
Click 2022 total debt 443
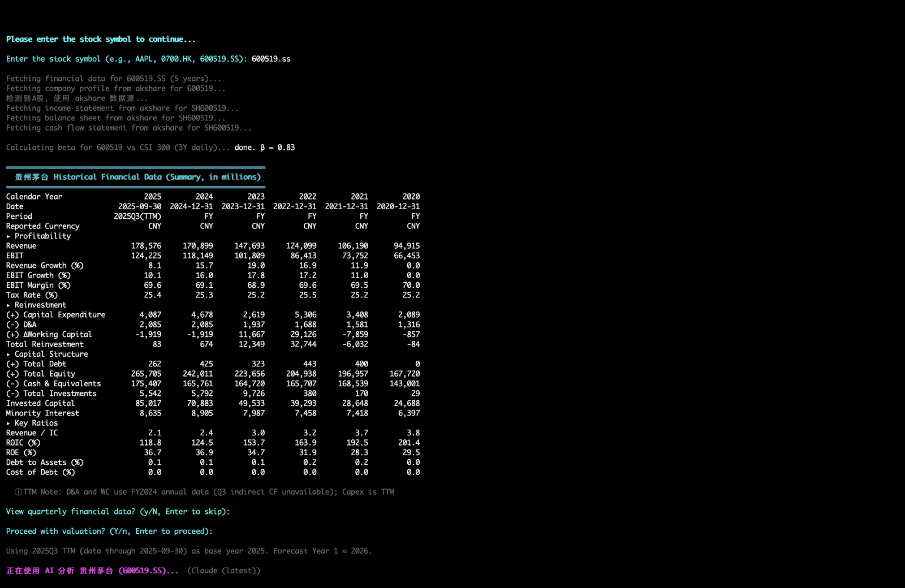(x=310, y=364)
